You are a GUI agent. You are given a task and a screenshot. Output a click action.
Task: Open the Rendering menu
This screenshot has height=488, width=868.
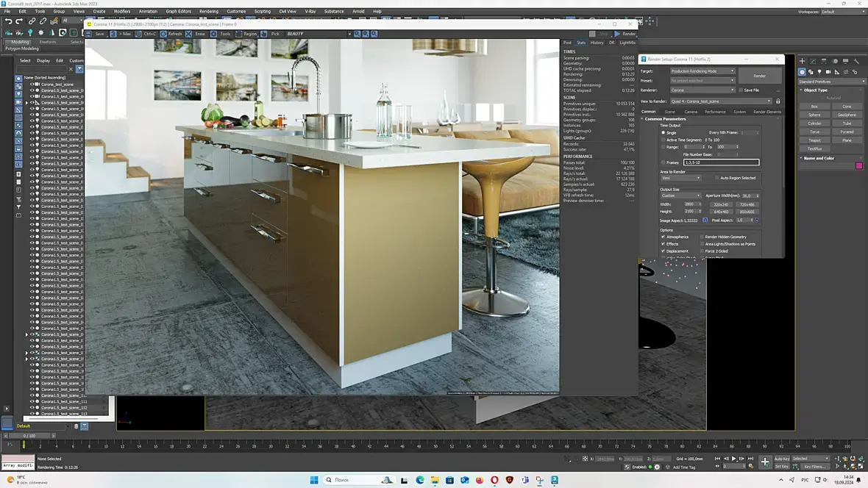[x=209, y=12]
